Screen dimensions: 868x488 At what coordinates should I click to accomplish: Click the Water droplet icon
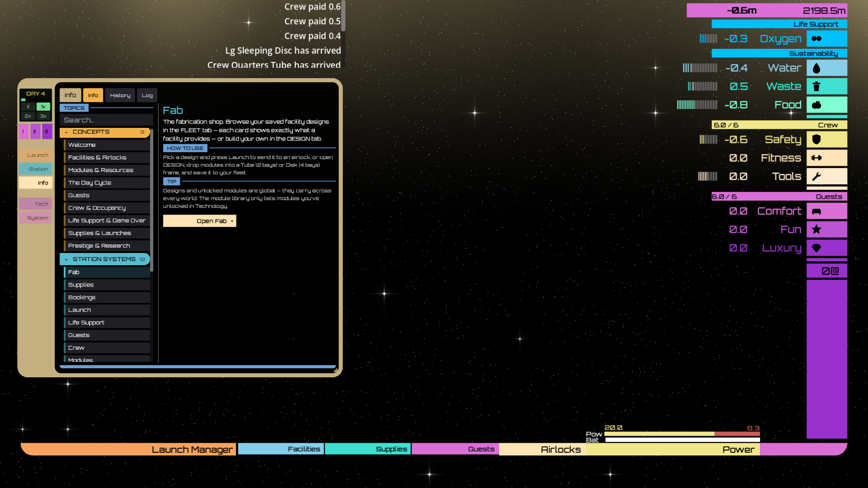tap(816, 68)
